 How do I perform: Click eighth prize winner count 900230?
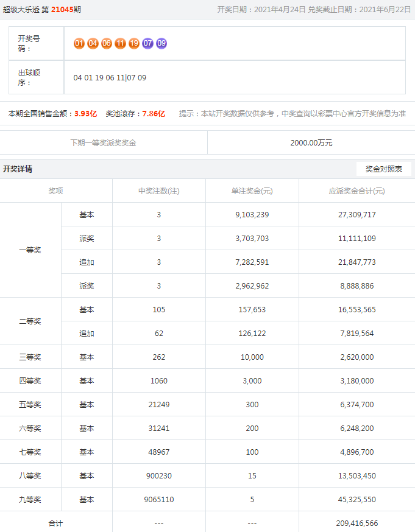(159, 476)
